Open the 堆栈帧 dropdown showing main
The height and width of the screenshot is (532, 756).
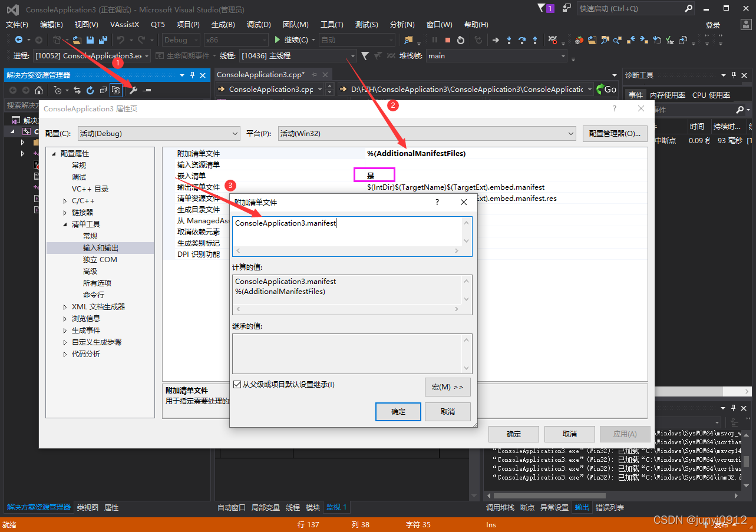coord(496,56)
